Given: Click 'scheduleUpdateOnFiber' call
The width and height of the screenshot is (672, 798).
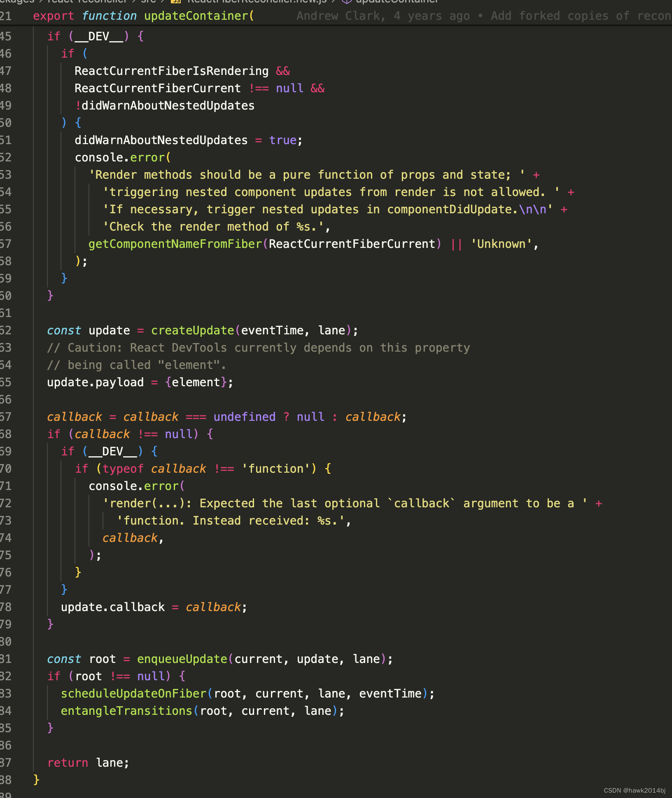Looking at the screenshot, I should click(x=133, y=693).
